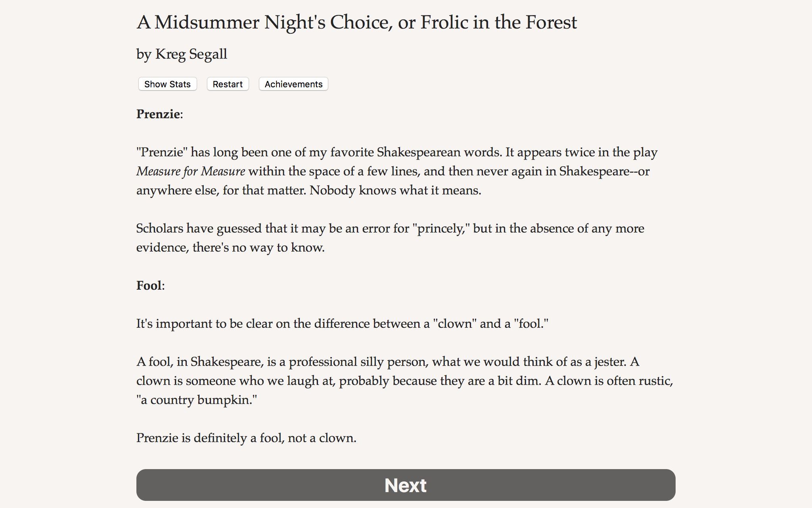Click the quoted word 'clown' in text

tap(454, 324)
